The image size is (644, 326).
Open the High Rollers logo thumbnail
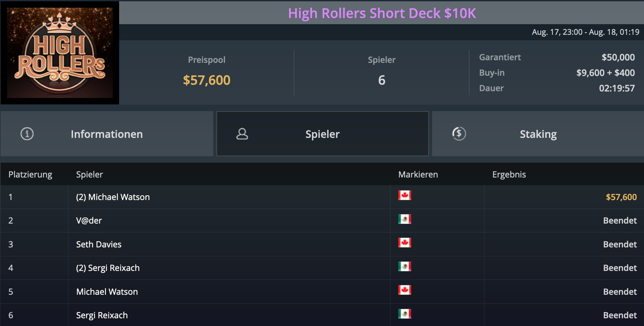coord(60,53)
